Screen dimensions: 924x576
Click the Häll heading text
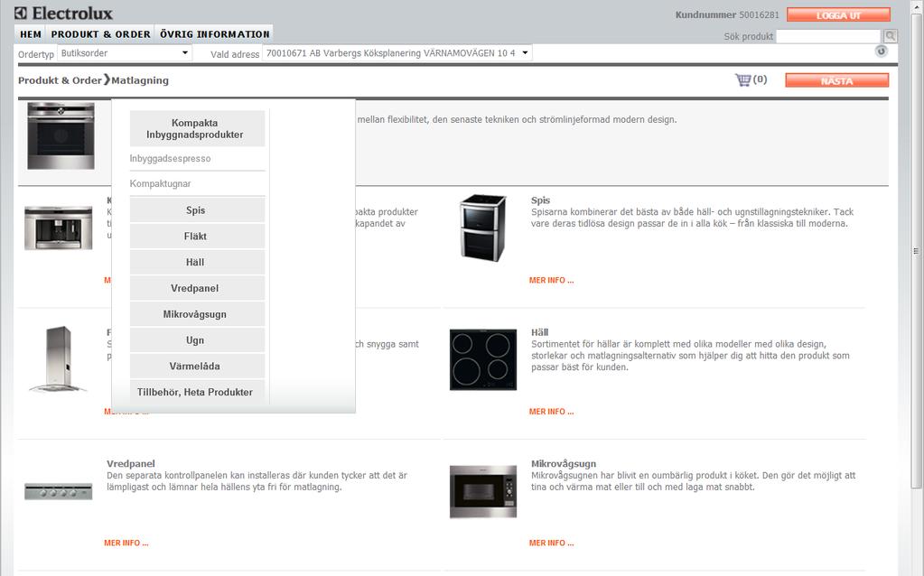(540, 332)
